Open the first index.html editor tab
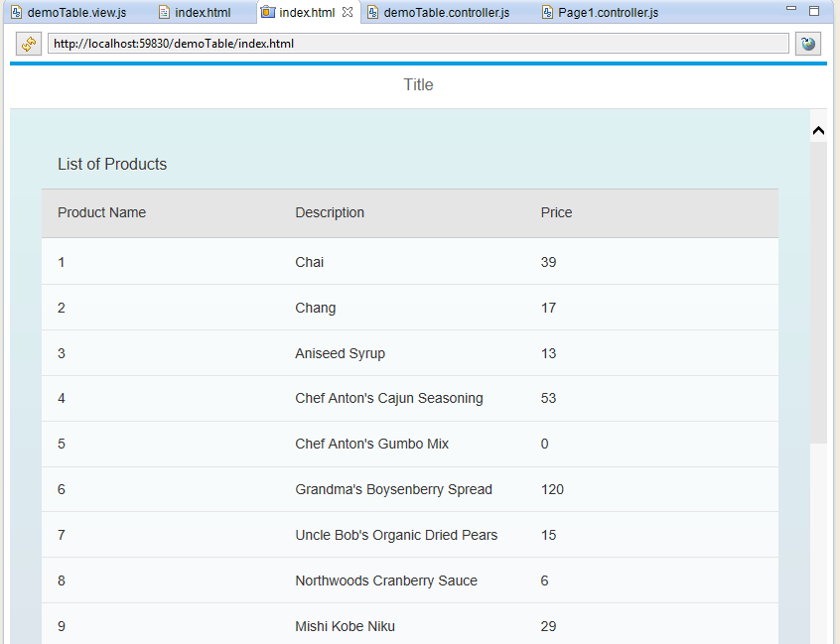This screenshot has width=840, height=644. (x=203, y=13)
